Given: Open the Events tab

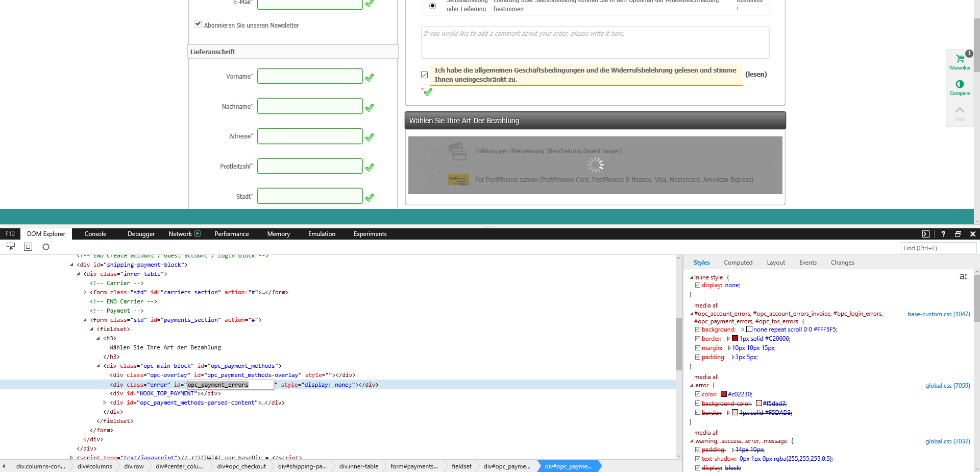Looking at the screenshot, I should [x=808, y=263].
